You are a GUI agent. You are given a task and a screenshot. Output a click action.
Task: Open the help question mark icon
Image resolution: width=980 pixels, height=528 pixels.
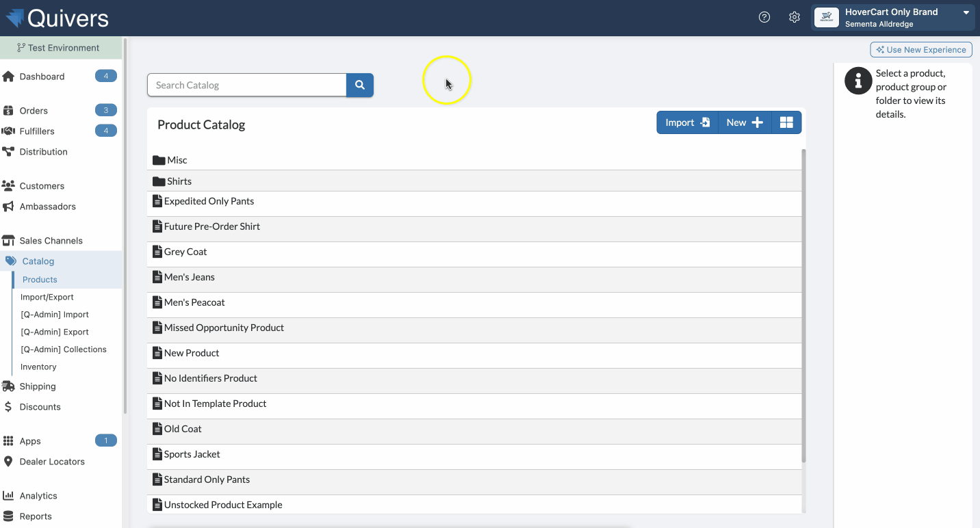(x=764, y=18)
